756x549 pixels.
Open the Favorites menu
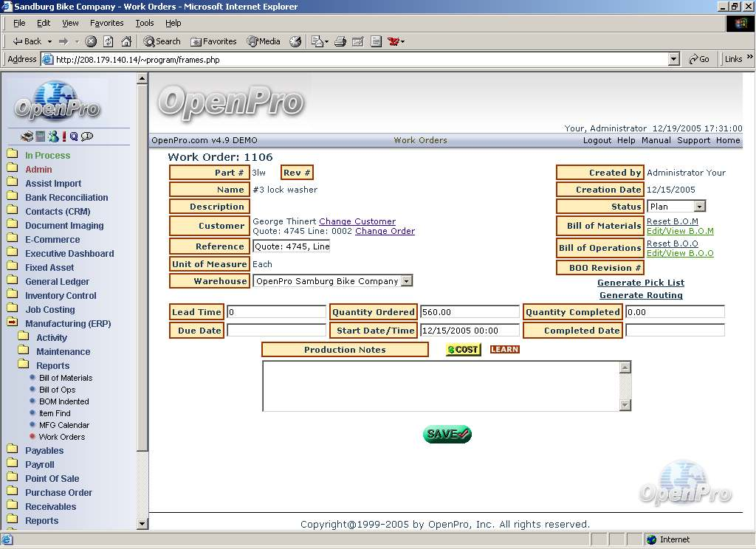106,23
